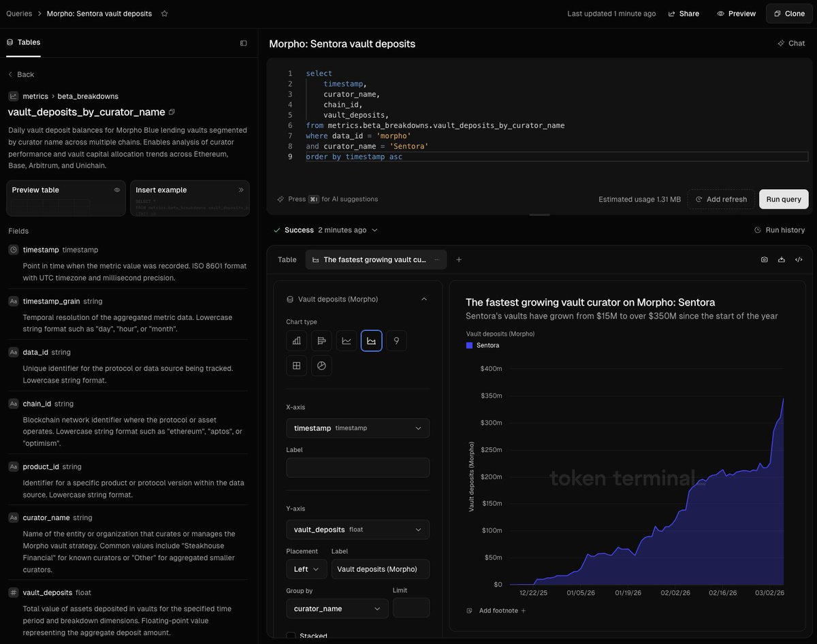This screenshot has height=644, width=817.
Task: Open the X-axis timestamp dropdown
Action: [357, 428]
